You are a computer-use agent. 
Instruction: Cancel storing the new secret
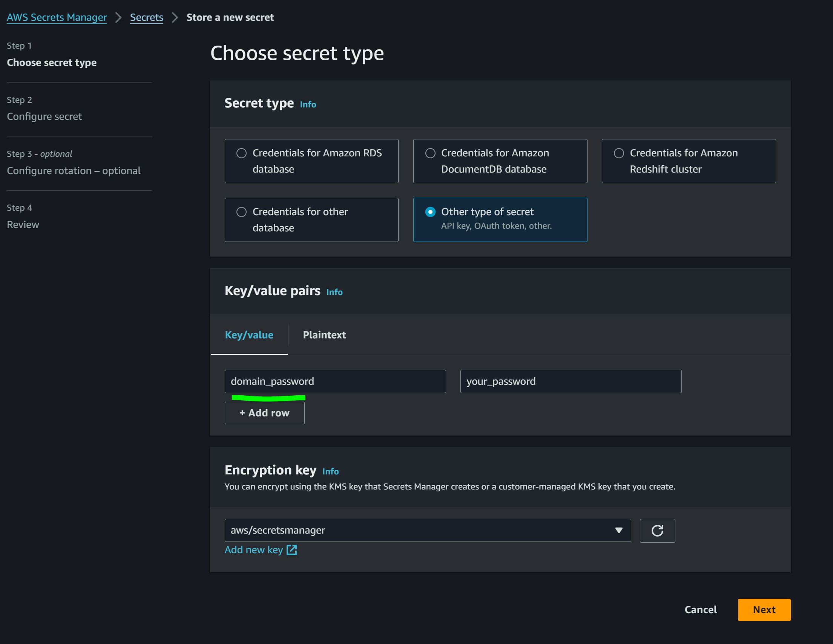point(701,610)
